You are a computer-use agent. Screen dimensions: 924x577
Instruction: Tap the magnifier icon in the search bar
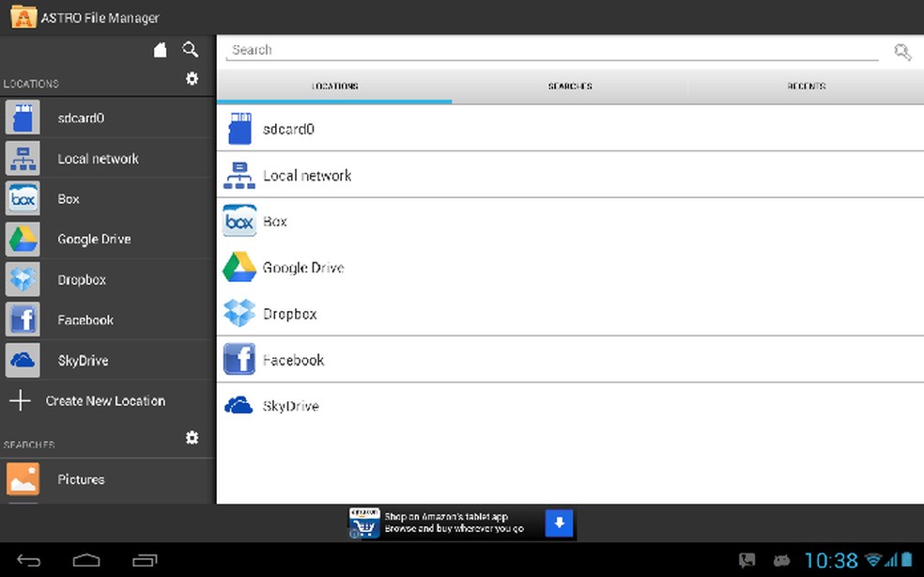tap(901, 52)
